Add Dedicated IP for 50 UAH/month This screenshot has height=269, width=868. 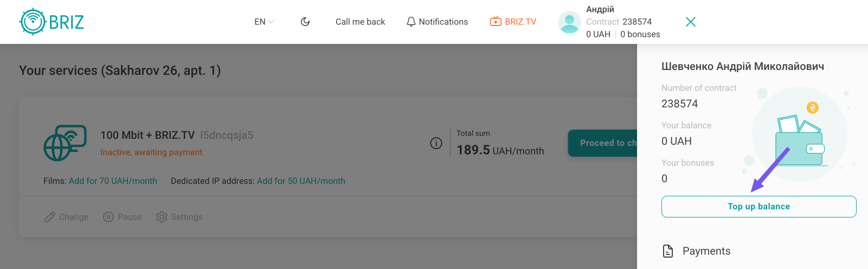pyautogui.click(x=301, y=181)
